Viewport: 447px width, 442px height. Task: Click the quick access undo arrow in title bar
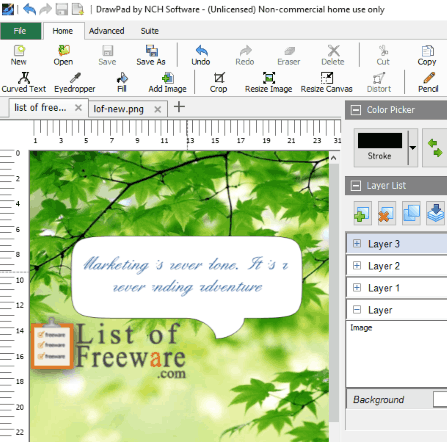[29, 9]
